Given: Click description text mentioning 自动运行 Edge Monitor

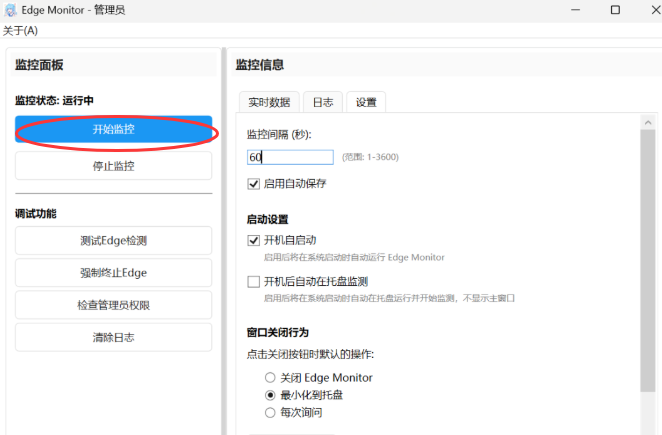Looking at the screenshot, I should tap(354, 257).
